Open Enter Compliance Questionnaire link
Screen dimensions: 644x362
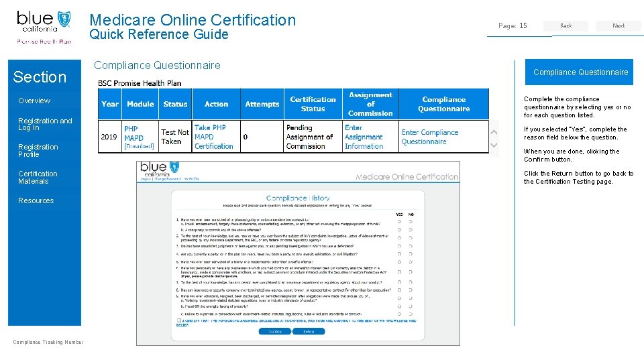point(429,137)
